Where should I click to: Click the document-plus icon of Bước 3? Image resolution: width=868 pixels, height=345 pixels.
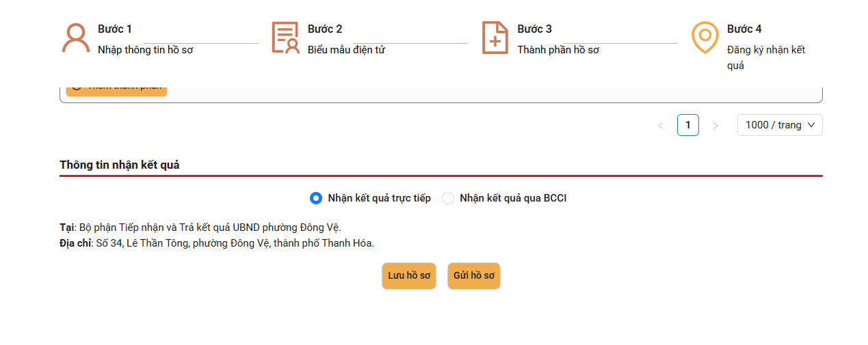[x=495, y=38]
